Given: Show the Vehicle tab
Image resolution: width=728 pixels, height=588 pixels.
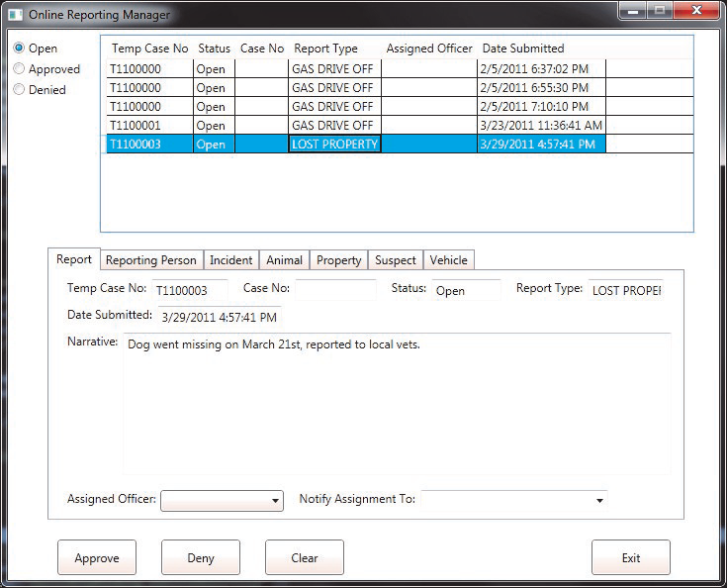Looking at the screenshot, I should tap(448, 260).
